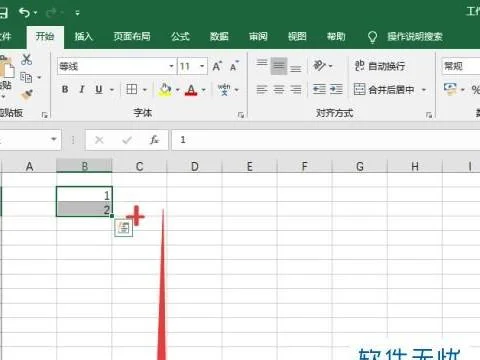Image resolution: width=480 pixels, height=360 pixels.
Task: Click the Redo arrow icon
Action: coord(51,13)
